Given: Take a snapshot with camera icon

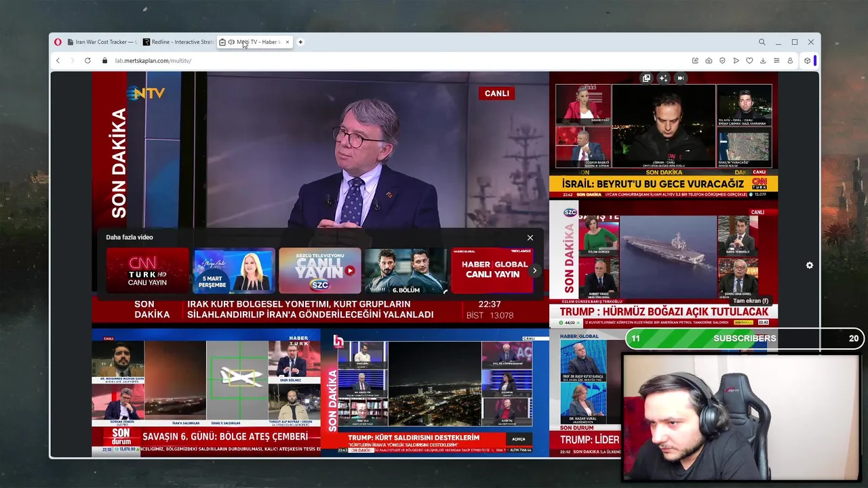Looking at the screenshot, I should pos(709,60).
